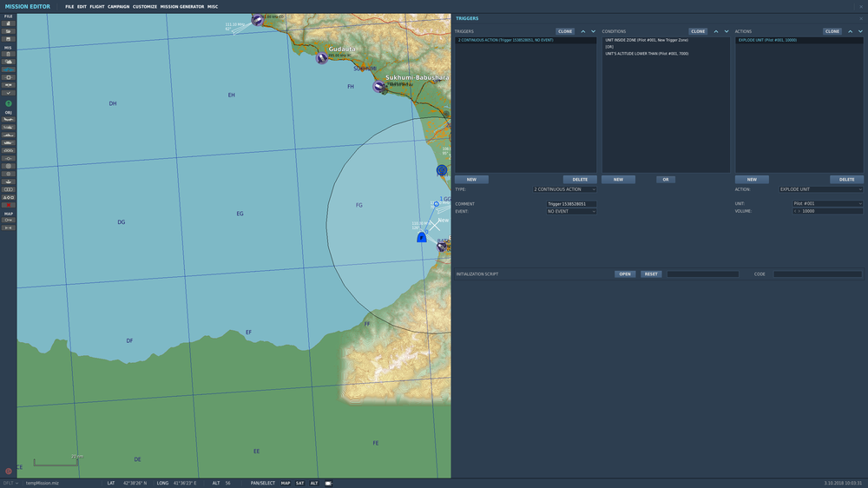Open the trigger TYPE dropdown
Screen dimensions: 868x488
(564, 189)
